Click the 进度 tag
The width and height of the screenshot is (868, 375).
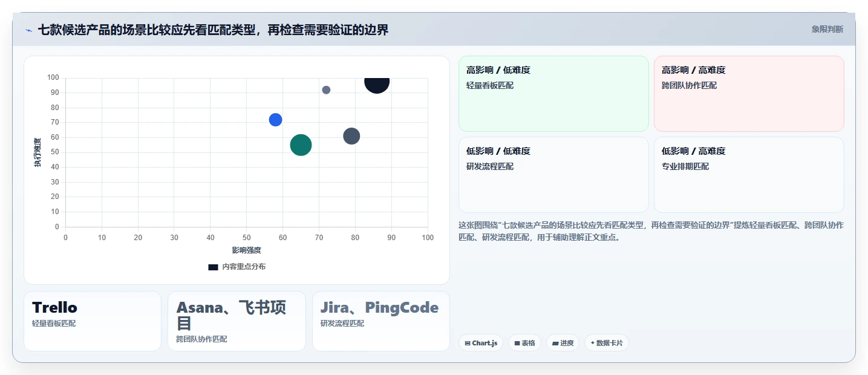[563, 343]
